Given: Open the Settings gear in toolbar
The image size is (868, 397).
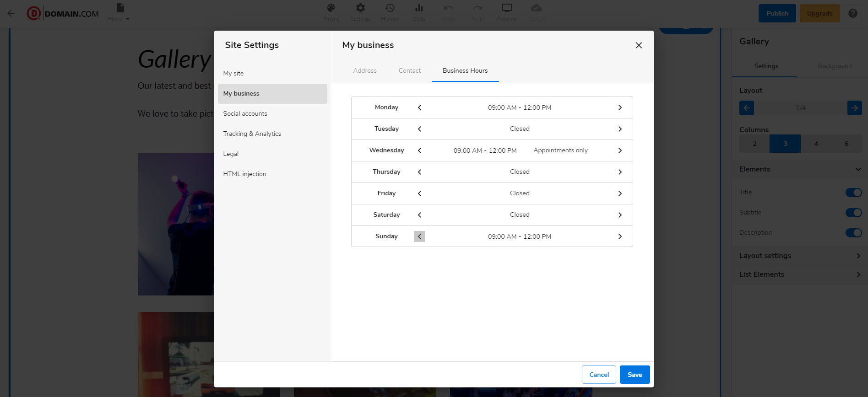Looking at the screenshot, I should pyautogui.click(x=360, y=8).
